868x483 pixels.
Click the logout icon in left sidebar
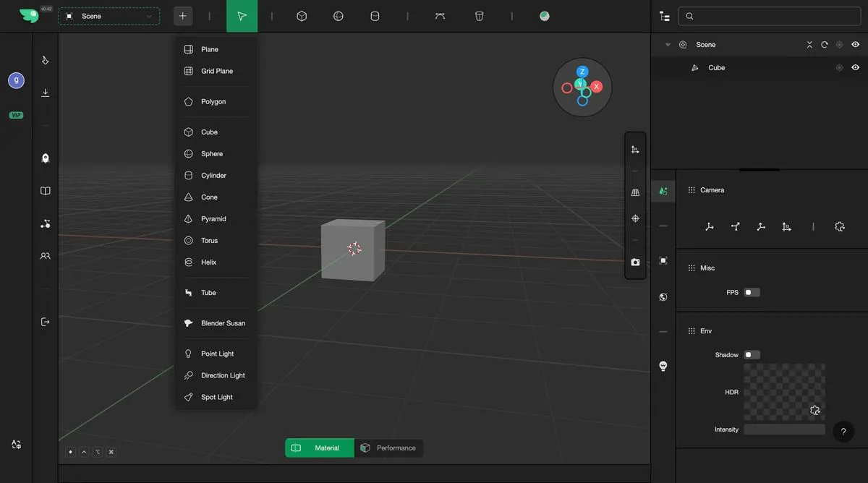[x=46, y=322]
